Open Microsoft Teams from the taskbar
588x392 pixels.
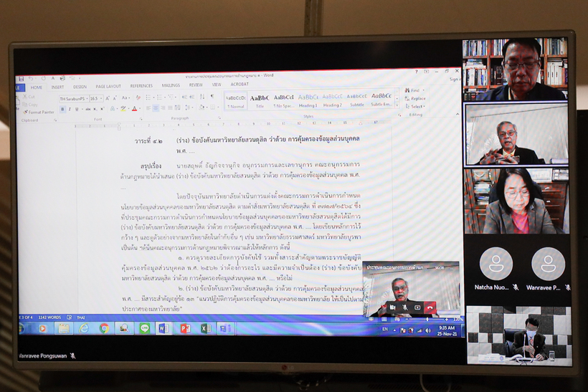(x=225, y=329)
